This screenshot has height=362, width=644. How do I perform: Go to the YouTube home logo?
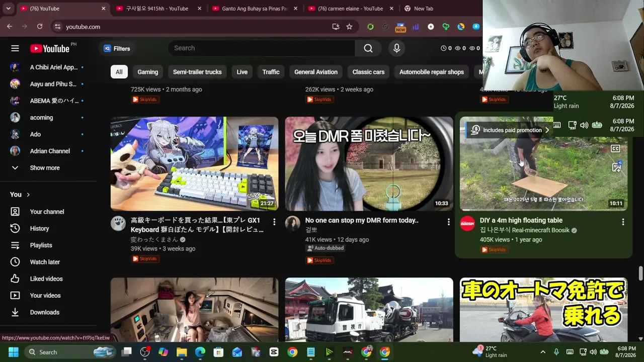(50, 48)
